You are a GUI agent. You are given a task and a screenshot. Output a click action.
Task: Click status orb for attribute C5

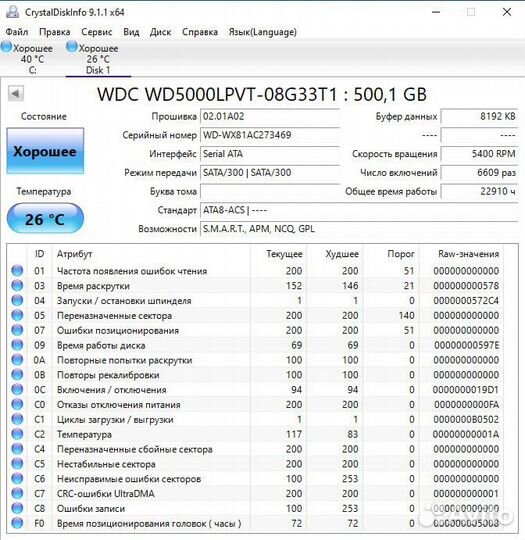point(17,464)
